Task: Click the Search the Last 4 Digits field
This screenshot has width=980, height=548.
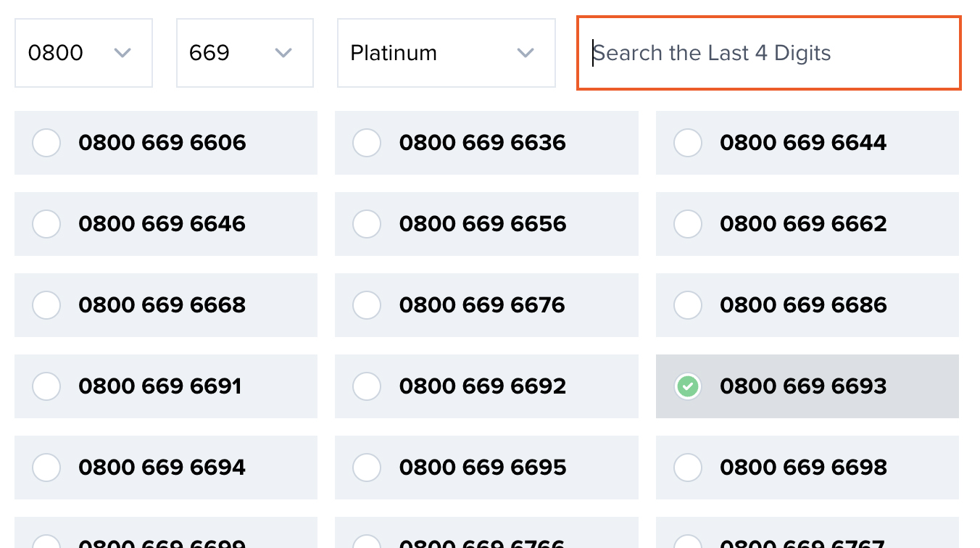Action: (768, 52)
